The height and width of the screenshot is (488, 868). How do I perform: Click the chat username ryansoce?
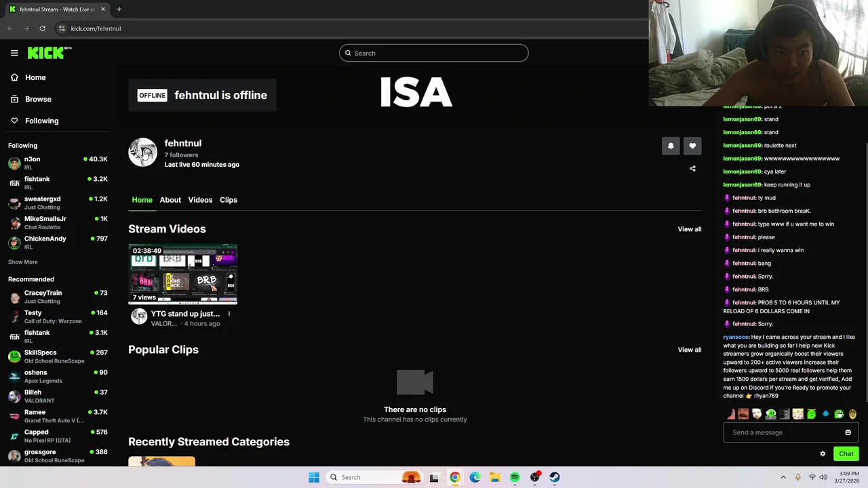736,337
